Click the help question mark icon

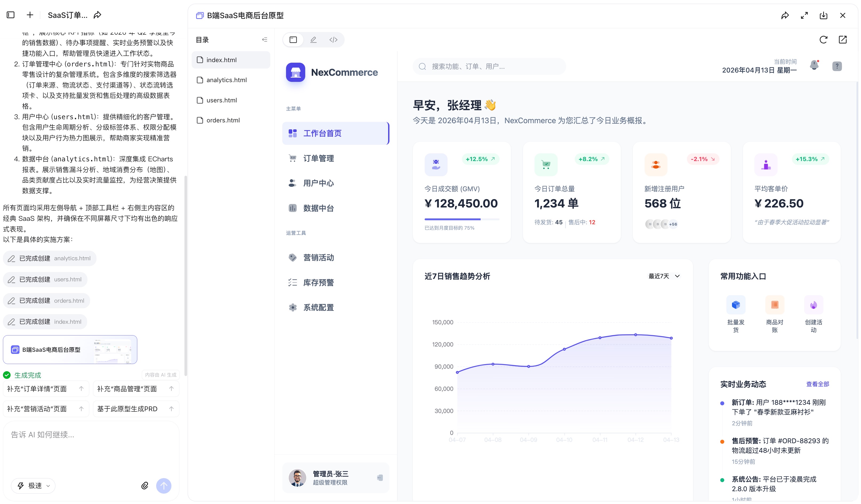point(837,66)
